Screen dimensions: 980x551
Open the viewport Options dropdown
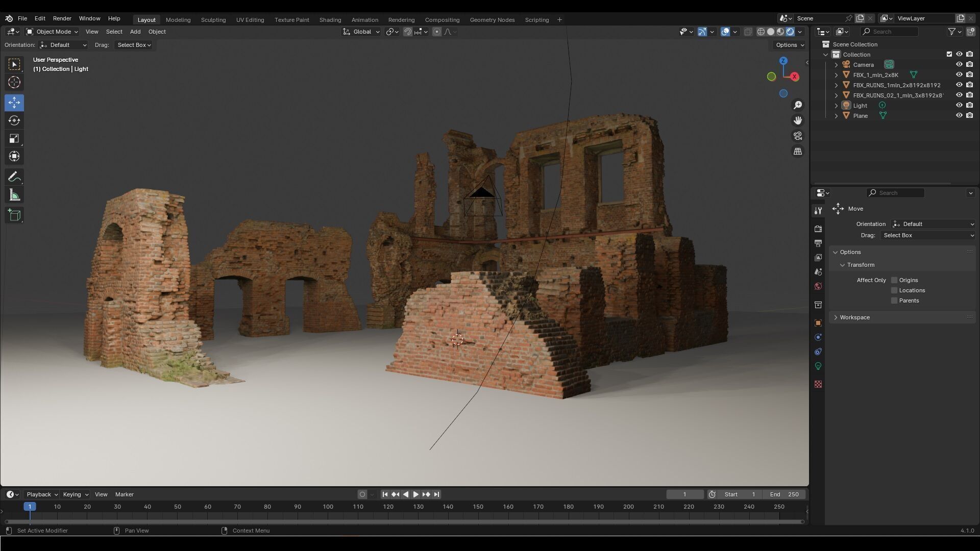[790, 45]
